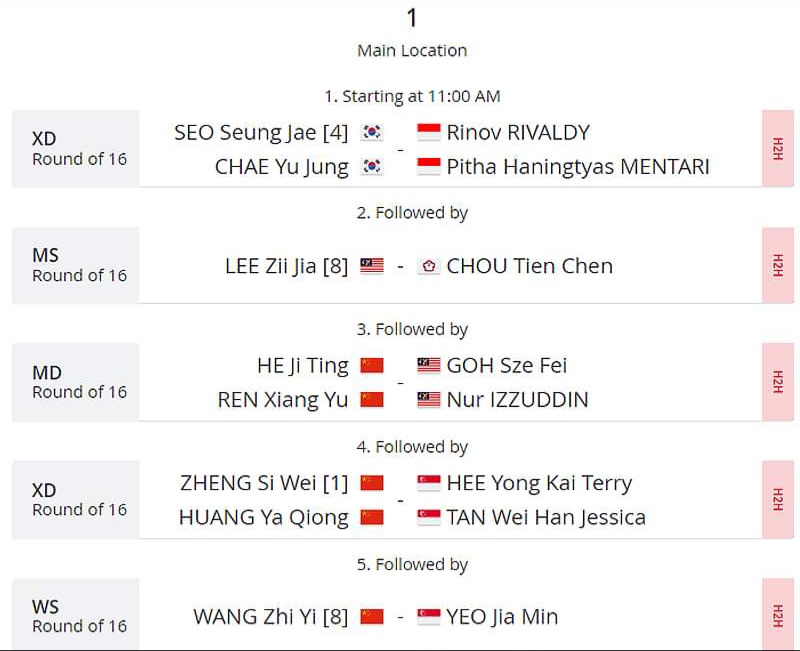The image size is (800, 651).
Task: Click South Korea flag beside SEO Seung Jae
Action: click(372, 132)
